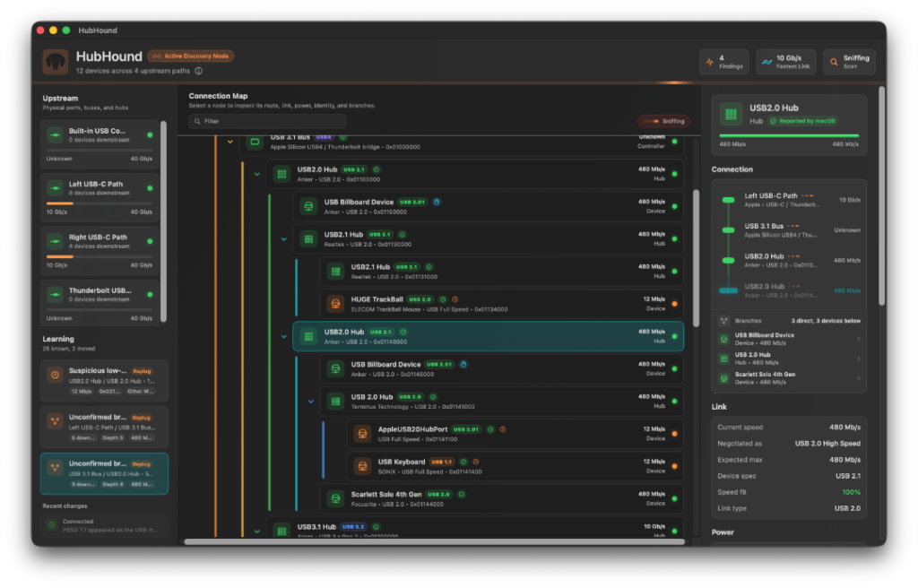The image size is (918, 588).
Task: Open the 4 Findings button
Action: [724, 62]
